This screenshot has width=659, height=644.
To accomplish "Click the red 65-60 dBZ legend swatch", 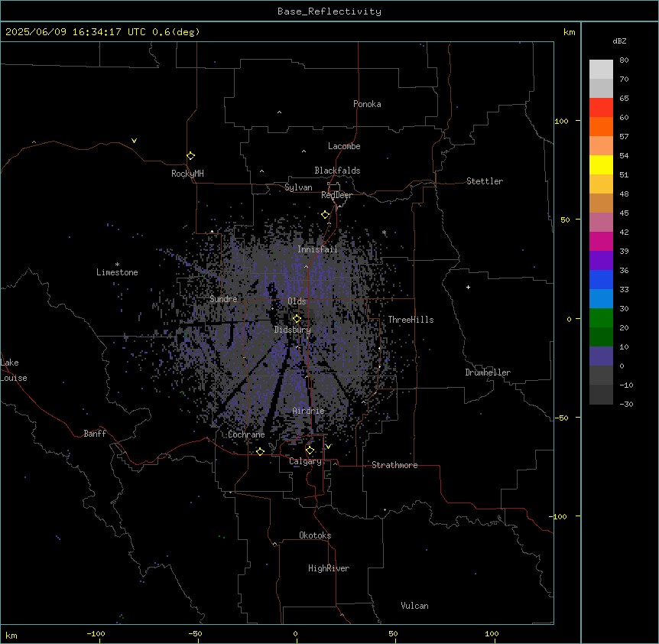I will tap(601, 108).
